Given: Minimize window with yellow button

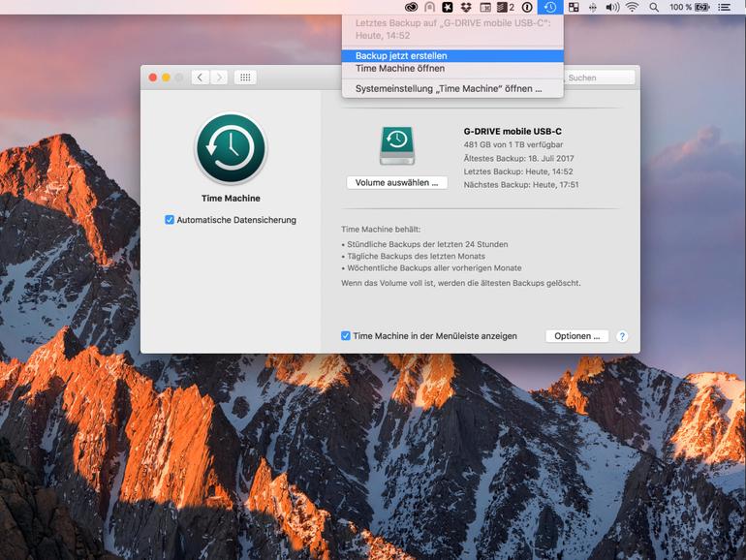Looking at the screenshot, I should (166, 78).
